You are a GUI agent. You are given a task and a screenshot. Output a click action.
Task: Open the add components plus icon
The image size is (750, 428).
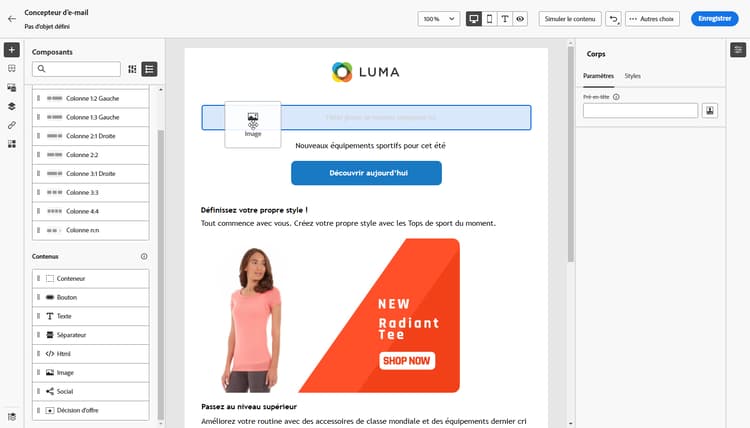click(12, 50)
